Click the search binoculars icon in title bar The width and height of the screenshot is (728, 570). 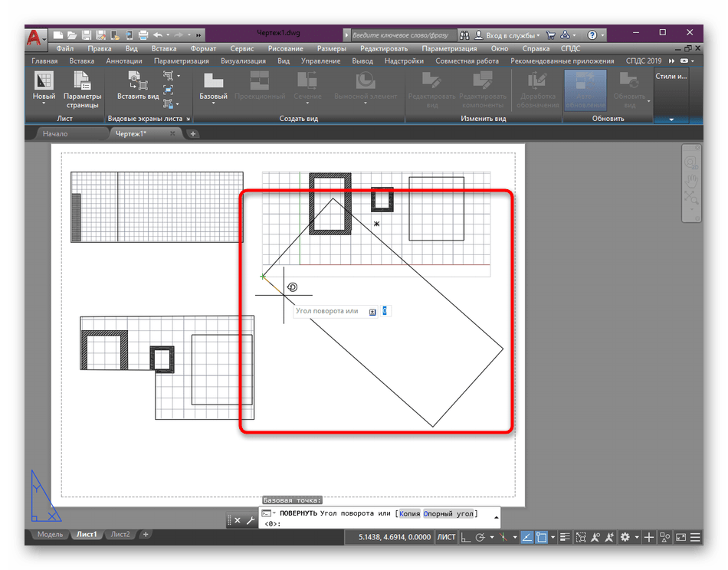pos(464,34)
